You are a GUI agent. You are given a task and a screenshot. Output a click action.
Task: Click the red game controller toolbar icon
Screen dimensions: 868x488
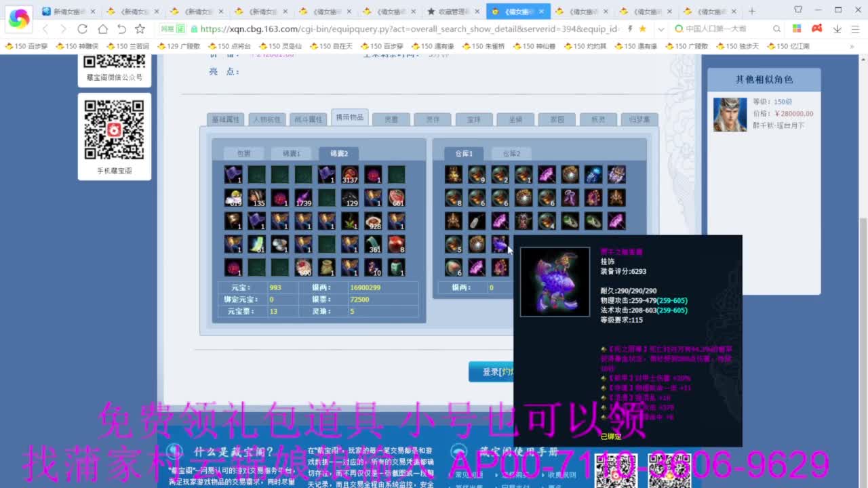[x=817, y=28]
